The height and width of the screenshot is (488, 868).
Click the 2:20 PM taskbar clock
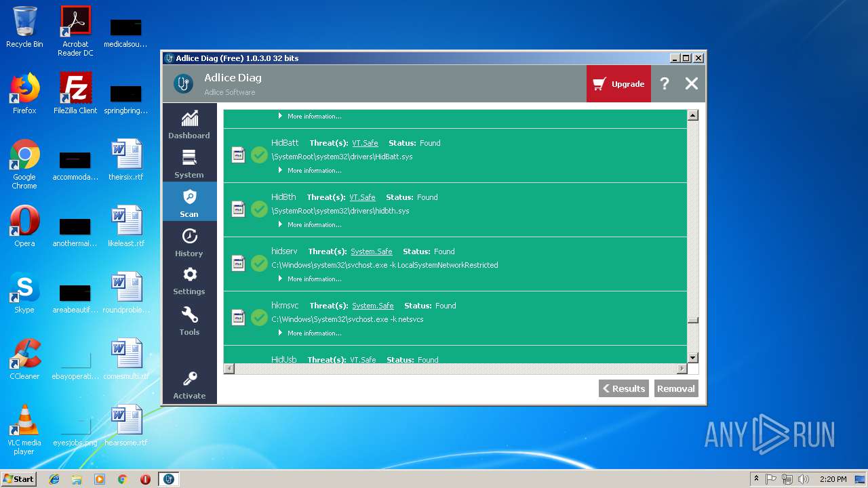pyautogui.click(x=833, y=479)
